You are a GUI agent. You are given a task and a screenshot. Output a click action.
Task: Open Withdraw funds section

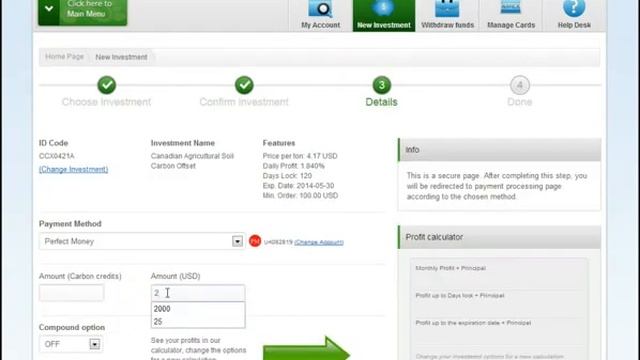[x=447, y=16]
